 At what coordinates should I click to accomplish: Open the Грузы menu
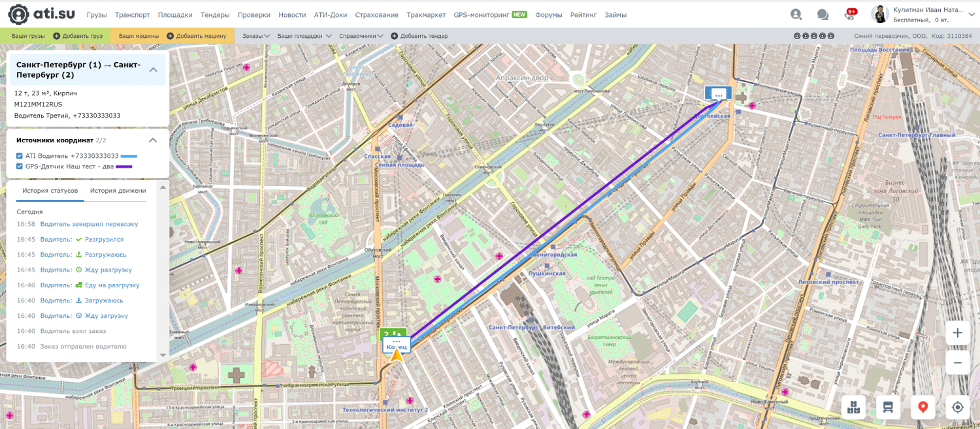(x=97, y=14)
